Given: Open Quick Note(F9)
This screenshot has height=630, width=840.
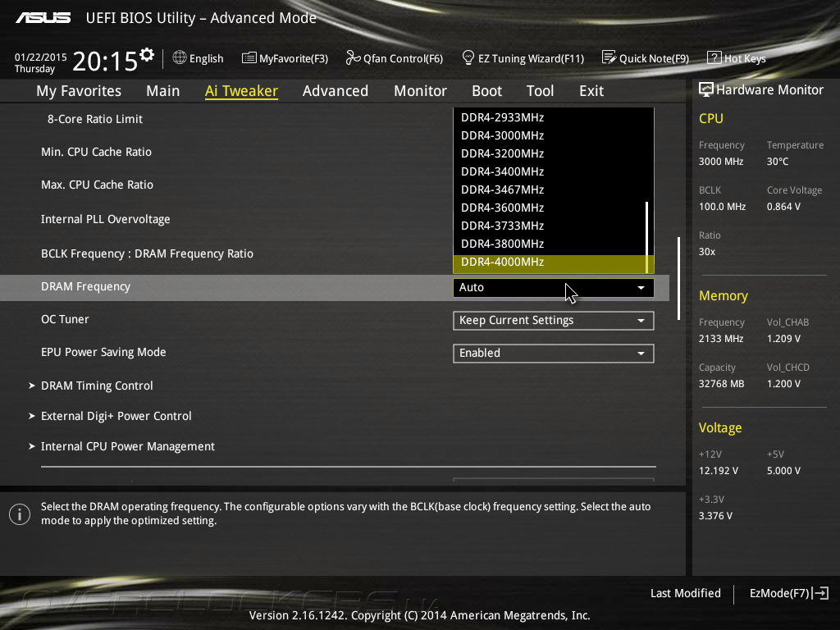Looking at the screenshot, I should click(x=646, y=58).
